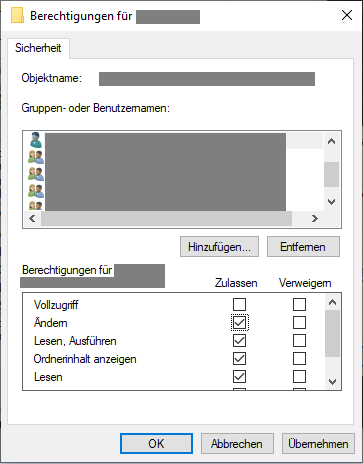363x464 pixels.
Task: Click permissions list scroll-up arrow
Action: pyautogui.click(x=332, y=302)
